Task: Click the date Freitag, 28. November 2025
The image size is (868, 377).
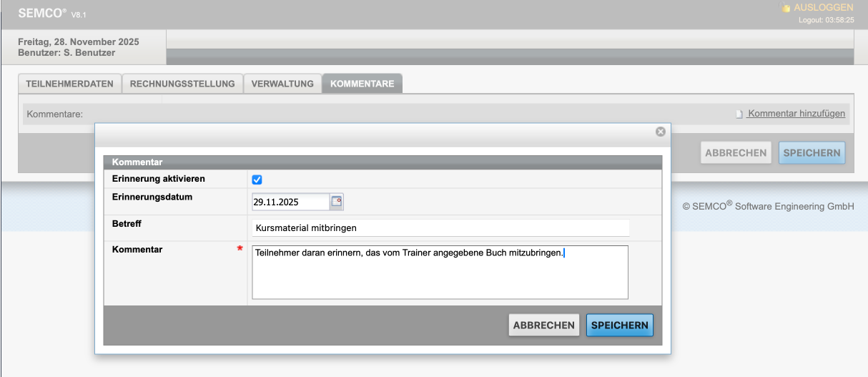Action: (79, 41)
